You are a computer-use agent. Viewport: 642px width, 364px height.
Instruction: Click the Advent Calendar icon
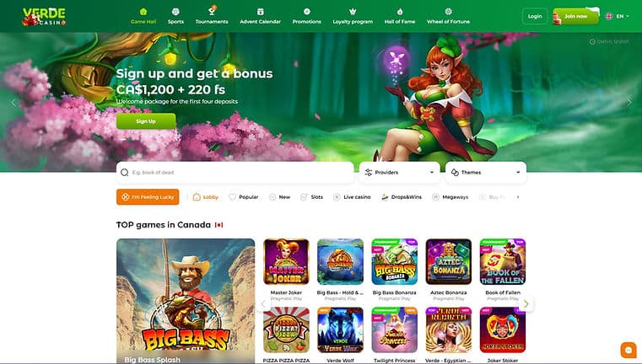[260, 12]
